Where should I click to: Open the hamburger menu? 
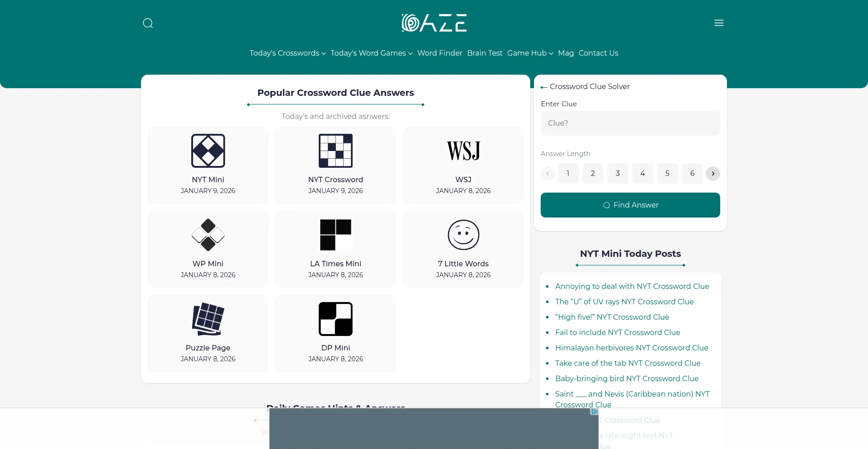tap(719, 23)
